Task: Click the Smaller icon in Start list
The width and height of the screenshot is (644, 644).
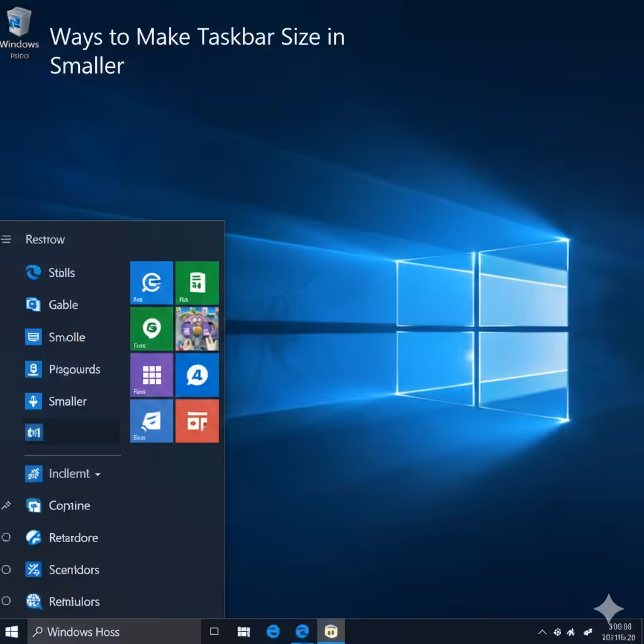Action: coord(33,401)
